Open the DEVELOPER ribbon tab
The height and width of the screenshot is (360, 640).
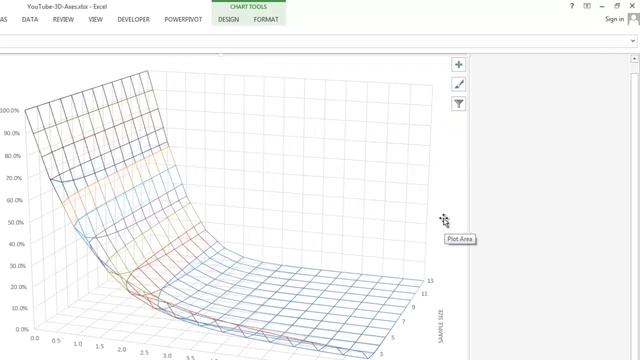tap(133, 19)
